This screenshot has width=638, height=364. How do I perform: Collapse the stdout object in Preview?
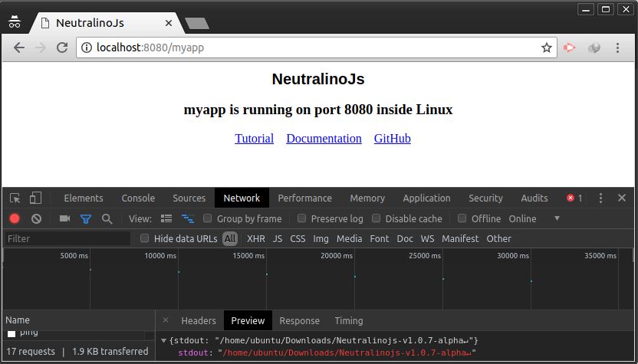coord(163,340)
